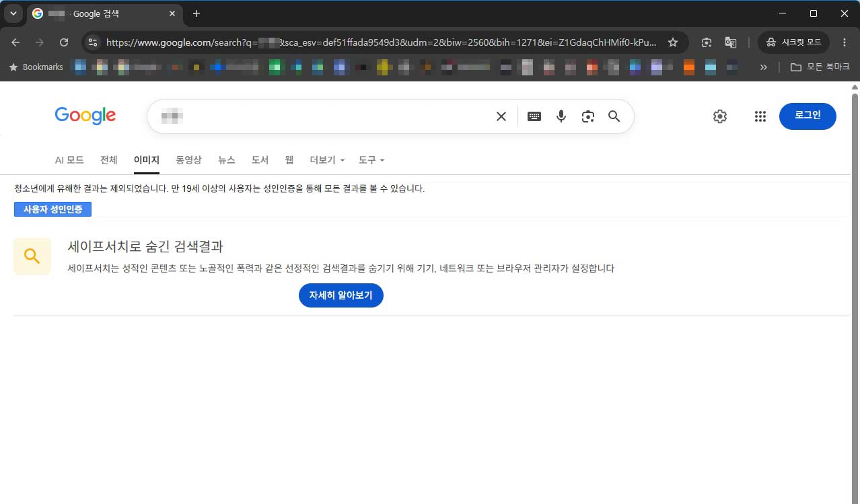This screenshot has height=504, width=860.
Task: Reload the current page
Action: coord(64,42)
